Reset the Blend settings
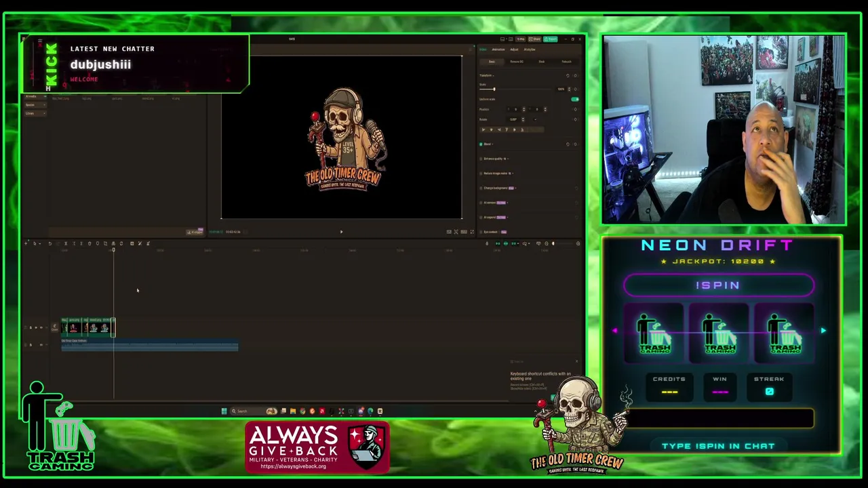Viewport: 868px width, 488px height. pyautogui.click(x=568, y=144)
